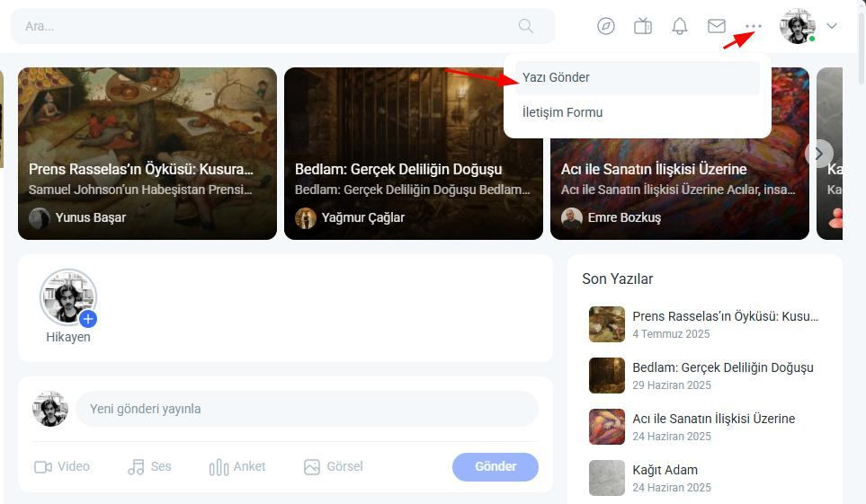
Task: Select Yazı Gönder menu entry
Action: click(638, 77)
